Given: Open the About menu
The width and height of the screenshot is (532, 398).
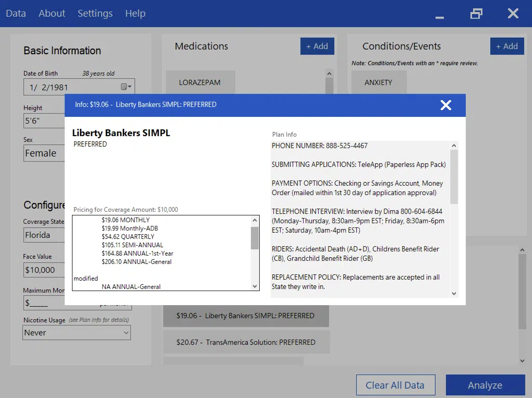Looking at the screenshot, I should click(52, 13).
